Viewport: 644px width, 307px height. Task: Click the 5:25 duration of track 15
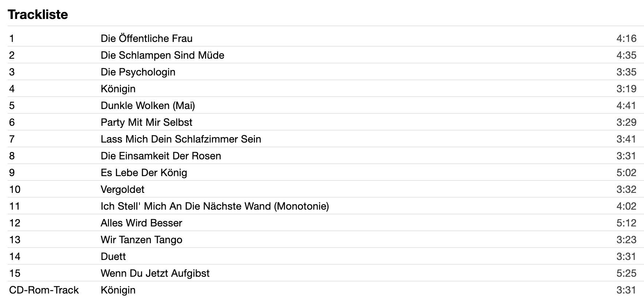click(626, 273)
